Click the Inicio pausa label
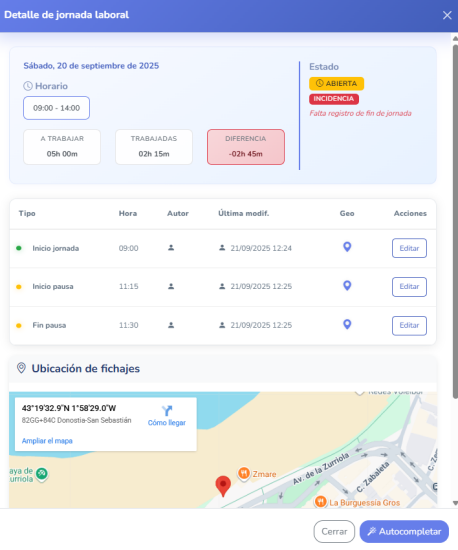Viewport: 458px width, 550px height. [53, 287]
